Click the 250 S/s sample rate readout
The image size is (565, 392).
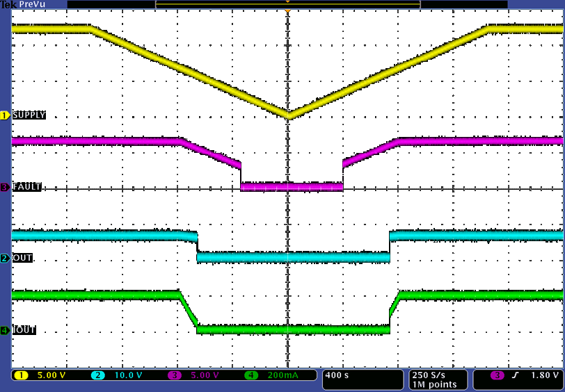(430, 375)
